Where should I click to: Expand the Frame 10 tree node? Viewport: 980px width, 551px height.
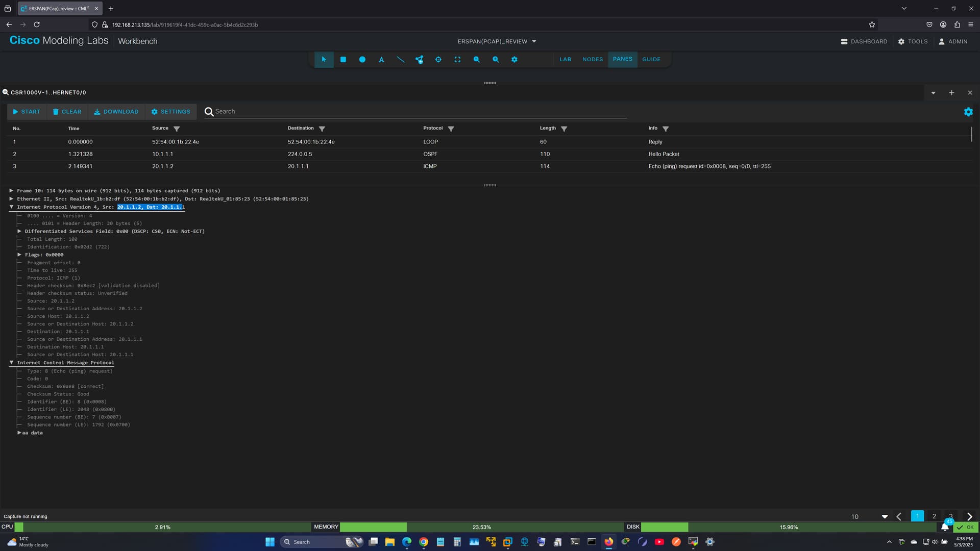point(11,191)
